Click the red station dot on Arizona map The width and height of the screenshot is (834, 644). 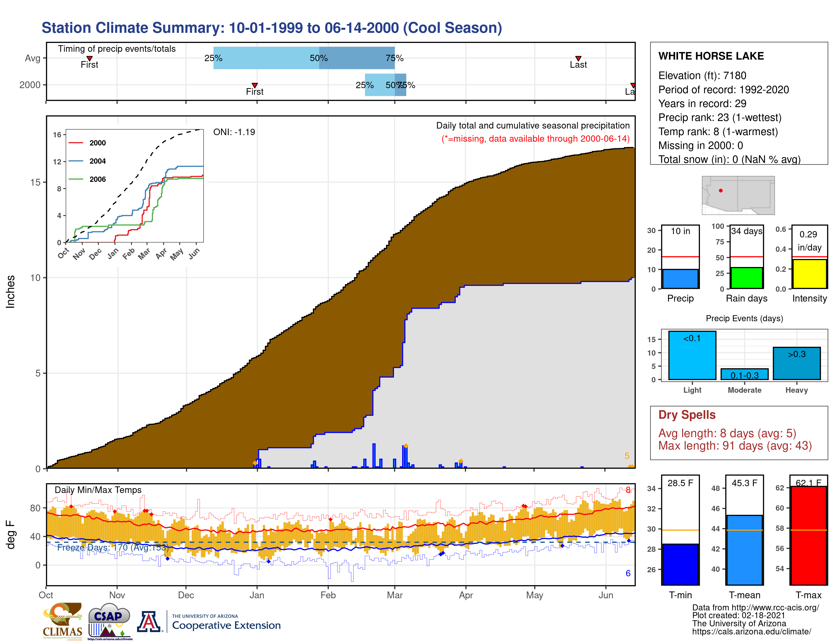721,190
